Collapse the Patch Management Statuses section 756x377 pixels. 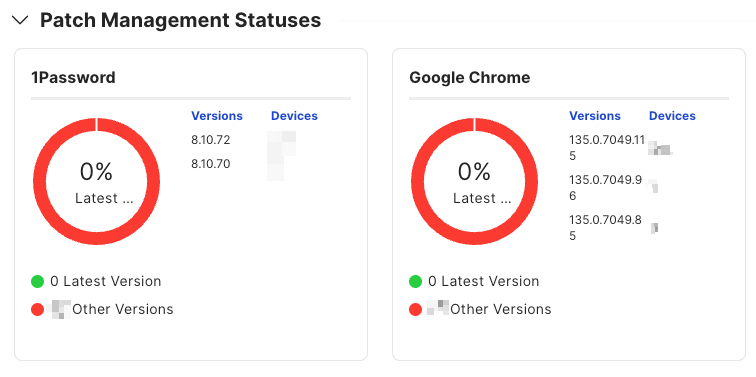20,20
